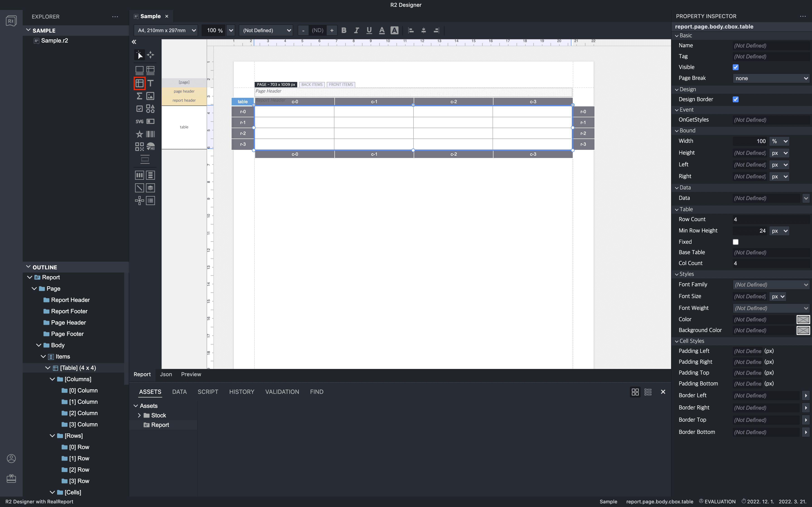Enable Fixed row height option
The width and height of the screenshot is (812, 507).
point(735,241)
